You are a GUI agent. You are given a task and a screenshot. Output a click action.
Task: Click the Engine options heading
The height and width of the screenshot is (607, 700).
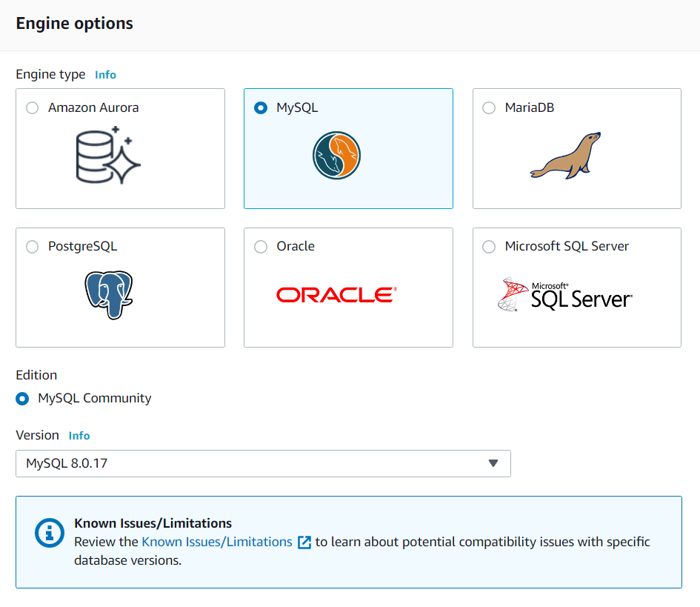pos(75,23)
